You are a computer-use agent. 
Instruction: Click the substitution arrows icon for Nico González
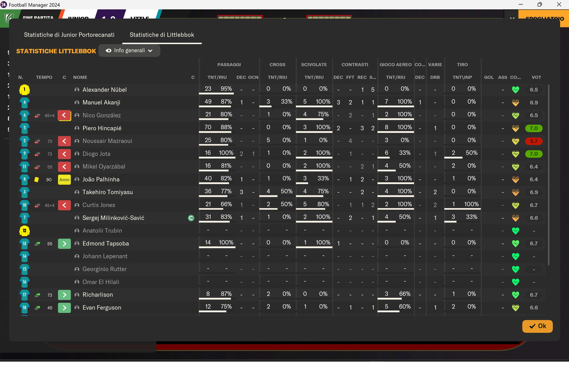pyautogui.click(x=37, y=116)
